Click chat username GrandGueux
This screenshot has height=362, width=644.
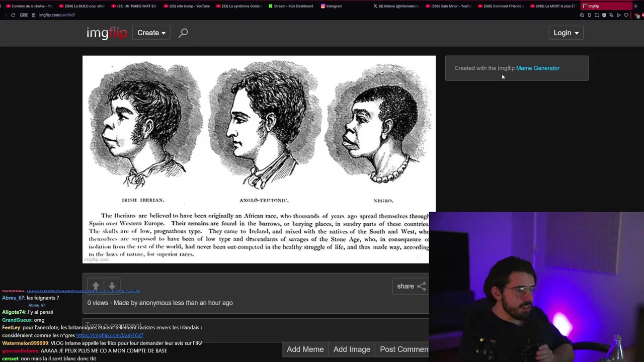coord(17,320)
